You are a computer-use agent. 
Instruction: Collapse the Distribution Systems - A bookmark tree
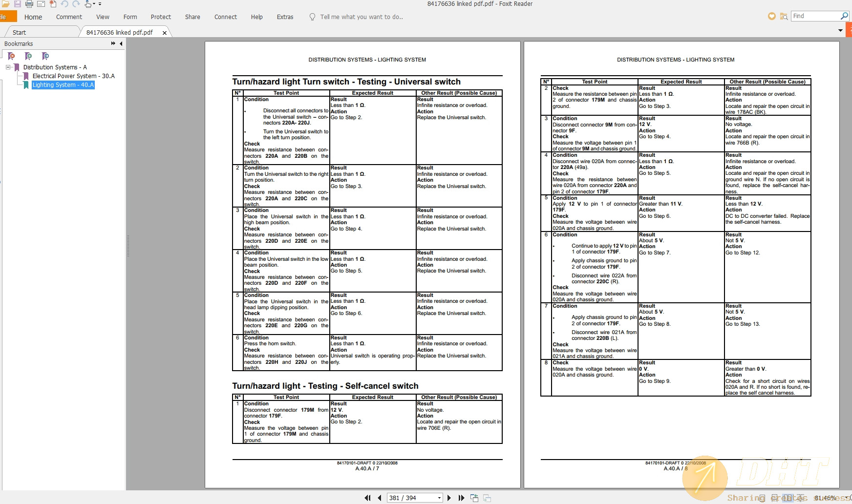pyautogui.click(x=8, y=67)
